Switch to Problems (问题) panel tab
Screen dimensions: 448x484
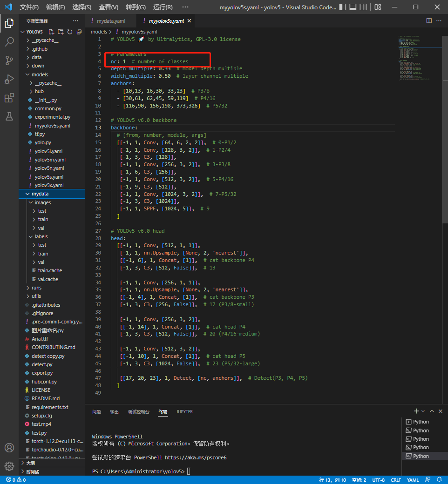(97, 412)
